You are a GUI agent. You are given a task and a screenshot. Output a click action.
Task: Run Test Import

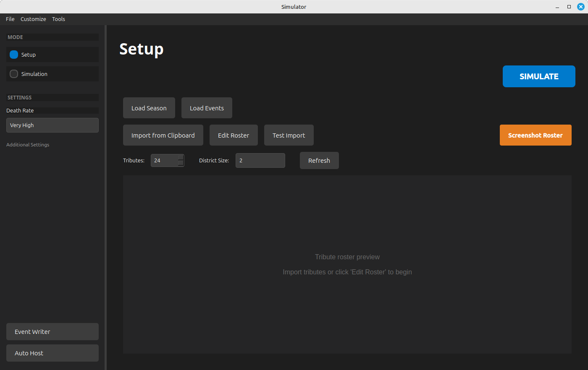(289, 135)
